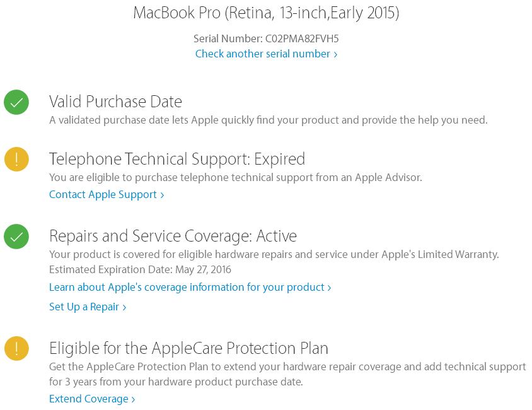Screen dimensions: 532x410
Task: Click Set Up a Repair link
Action: tap(84, 307)
